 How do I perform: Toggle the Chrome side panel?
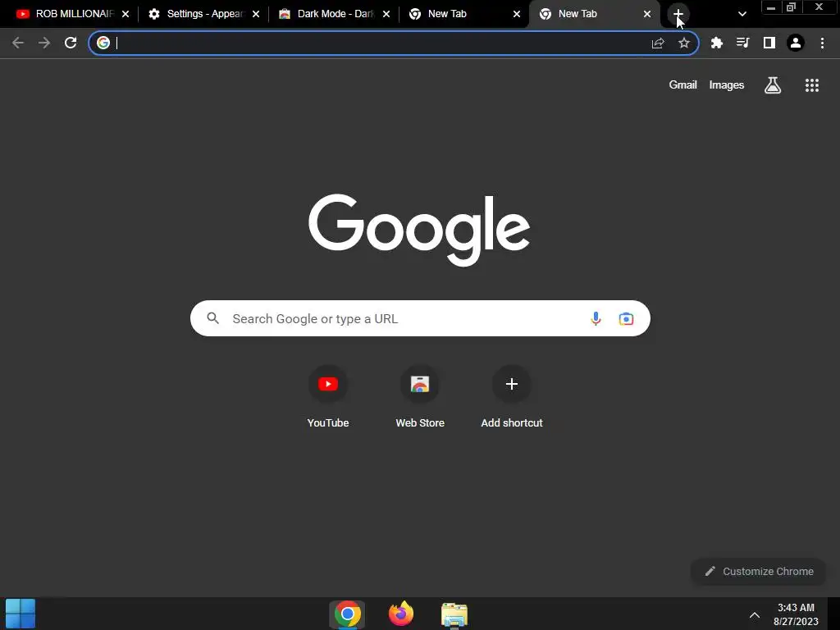click(769, 43)
